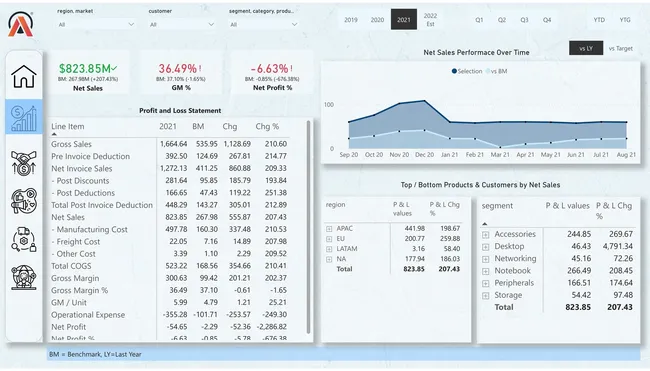This screenshot has height=371, width=650.
Task: Click the Net Profit Chg % value -2,286.82
Action: click(x=272, y=327)
